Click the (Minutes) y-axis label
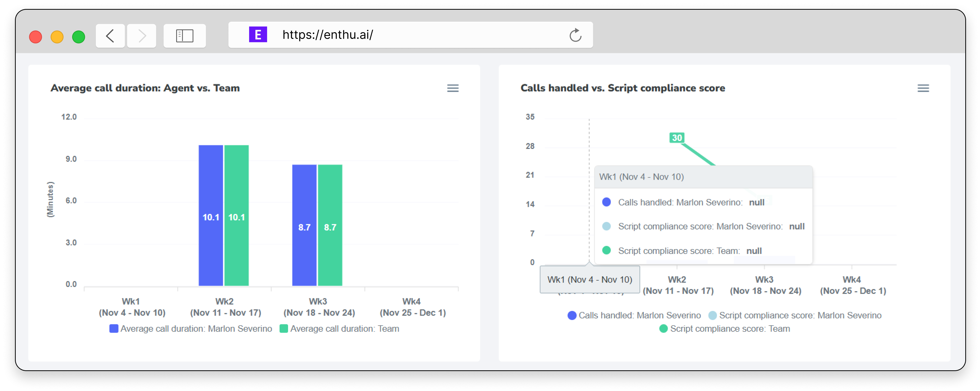The width and height of the screenshot is (980, 391). pos(50,199)
